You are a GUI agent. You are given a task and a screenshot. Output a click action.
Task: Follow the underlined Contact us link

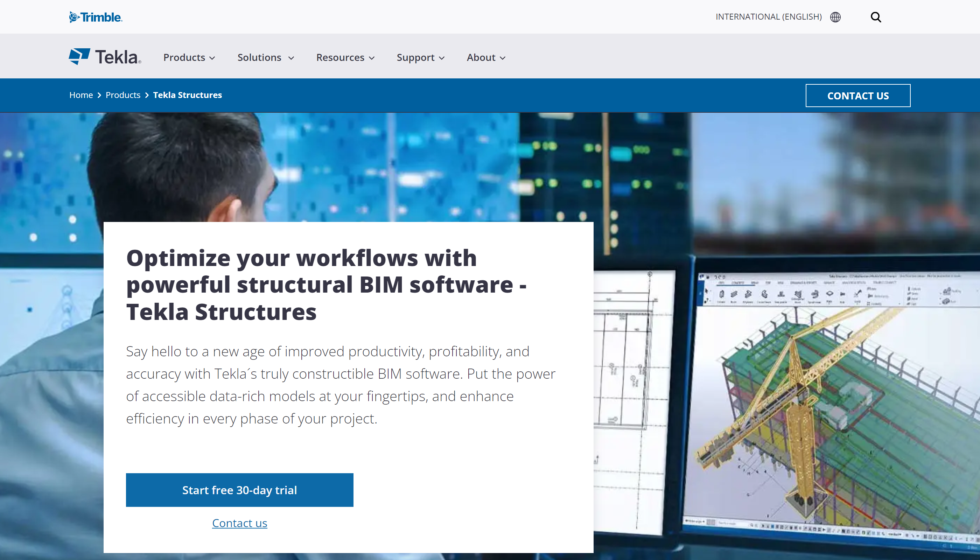239,523
